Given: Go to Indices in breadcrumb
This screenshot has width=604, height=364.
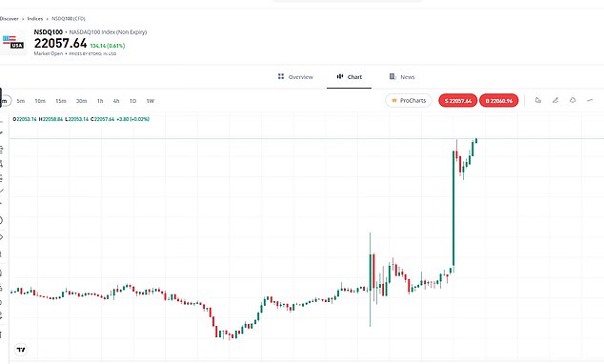Looking at the screenshot, I should 35,18.
